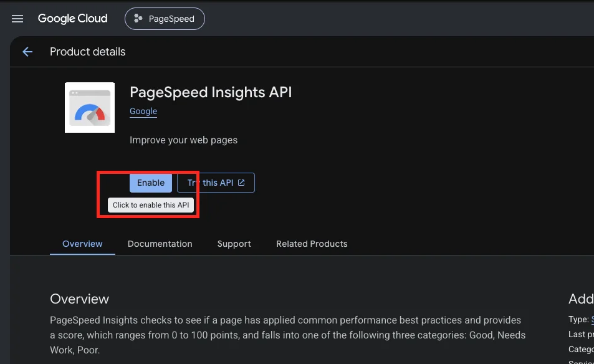Click the 'Improve your web pages' text
The width and height of the screenshot is (594, 364).
coord(184,140)
